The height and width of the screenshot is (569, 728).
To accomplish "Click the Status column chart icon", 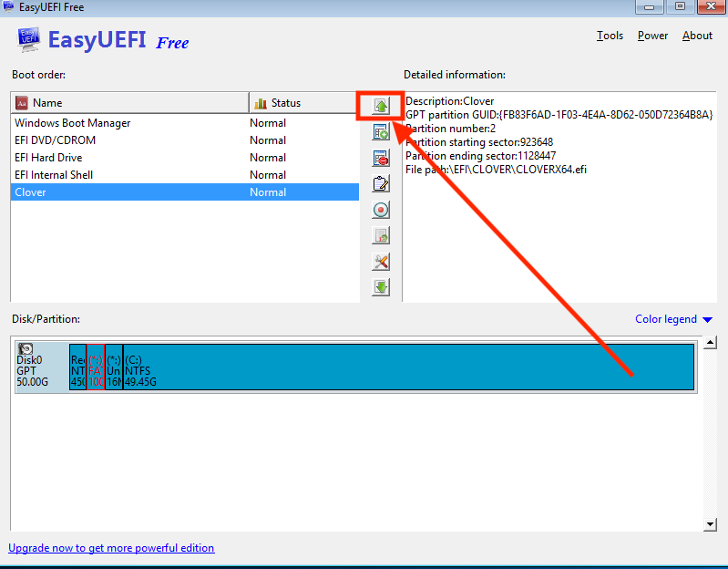I will click(261, 103).
